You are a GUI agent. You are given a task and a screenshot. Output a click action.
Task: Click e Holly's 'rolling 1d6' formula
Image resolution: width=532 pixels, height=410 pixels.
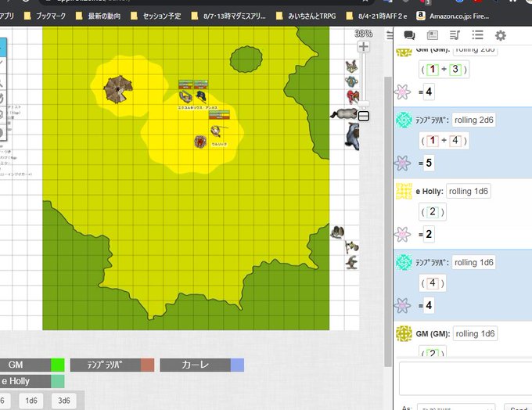468,191
